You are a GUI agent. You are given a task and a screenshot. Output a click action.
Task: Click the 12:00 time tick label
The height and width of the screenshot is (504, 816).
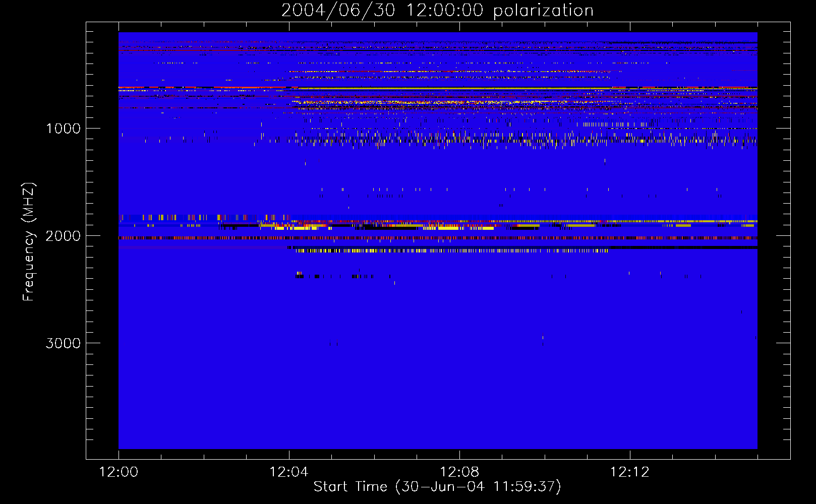[119, 472]
